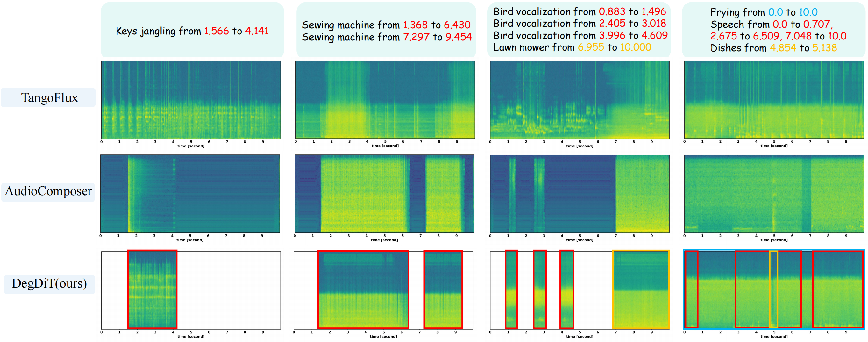Open TangoFlux spectrogram for Frying prompt

[774, 99]
